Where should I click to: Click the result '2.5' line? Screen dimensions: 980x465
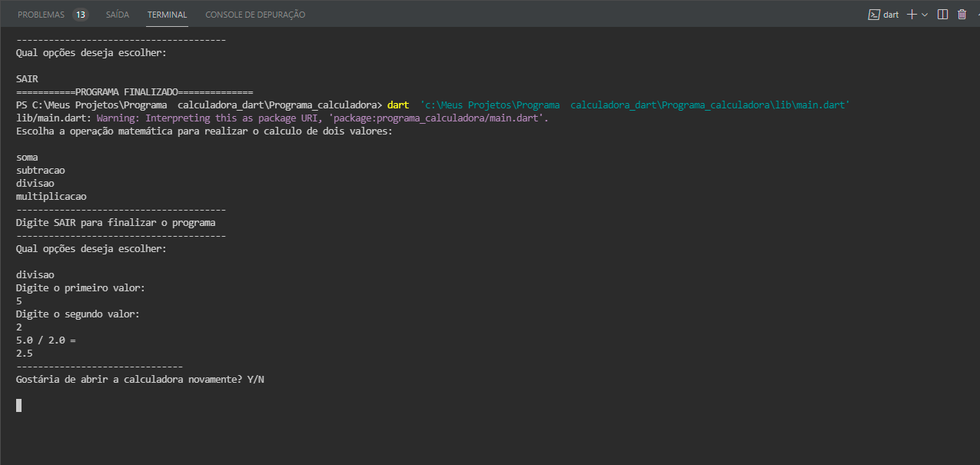point(24,353)
